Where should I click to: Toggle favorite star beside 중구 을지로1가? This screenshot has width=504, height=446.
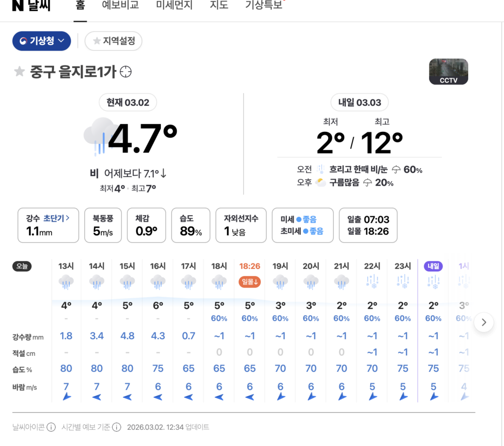(20, 72)
